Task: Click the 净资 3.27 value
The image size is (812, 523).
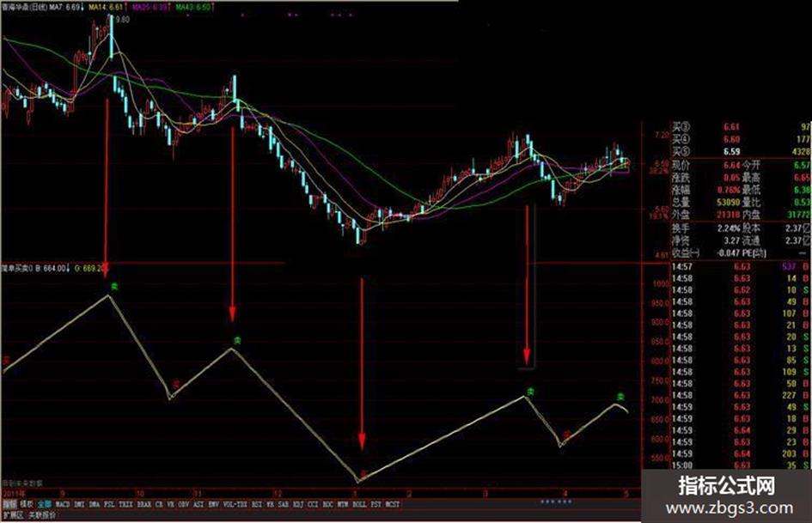Action: point(732,240)
